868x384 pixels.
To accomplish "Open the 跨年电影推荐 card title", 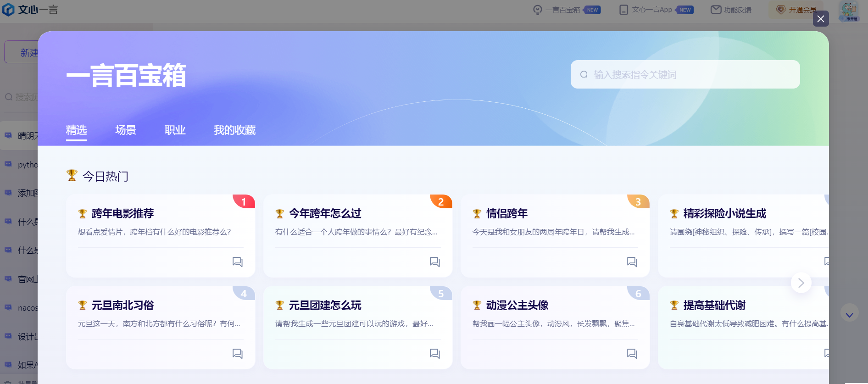I will (122, 213).
